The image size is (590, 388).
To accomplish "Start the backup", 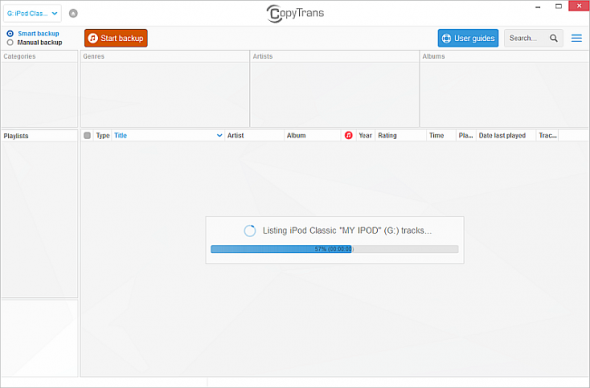I will (x=116, y=38).
